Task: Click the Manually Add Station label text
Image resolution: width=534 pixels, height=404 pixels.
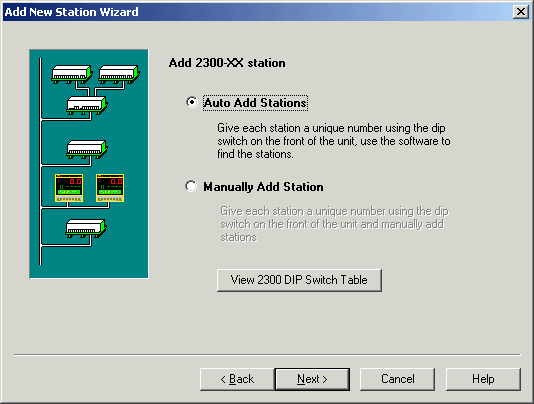Action: [x=263, y=187]
